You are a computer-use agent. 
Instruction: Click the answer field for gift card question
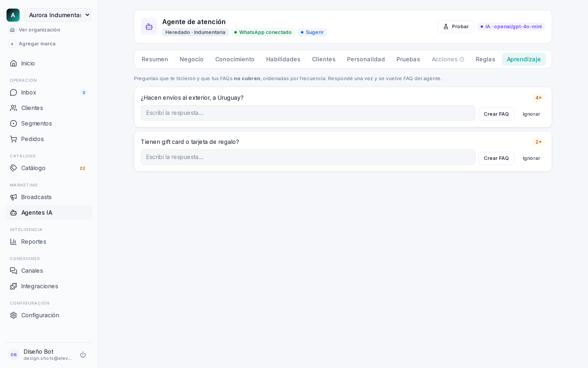pyautogui.click(x=308, y=157)
